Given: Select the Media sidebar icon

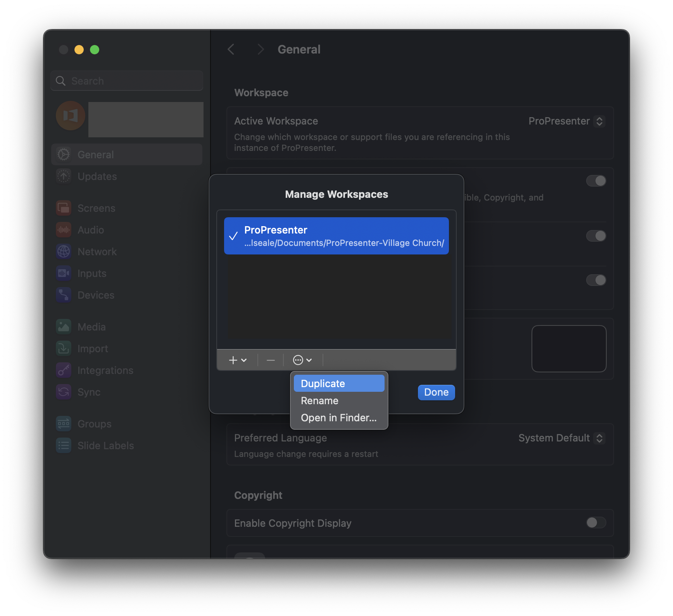Looking at the screenshot, I should [x=64, y=327].
